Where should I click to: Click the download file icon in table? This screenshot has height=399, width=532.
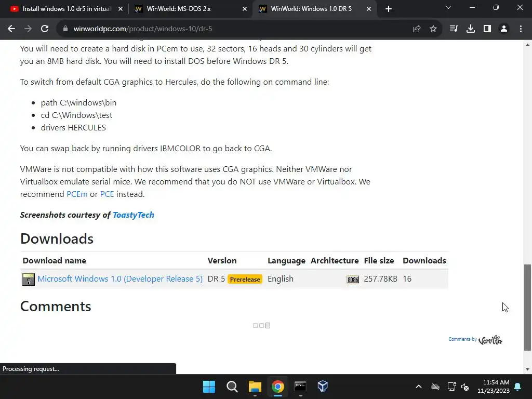(29, 279)
